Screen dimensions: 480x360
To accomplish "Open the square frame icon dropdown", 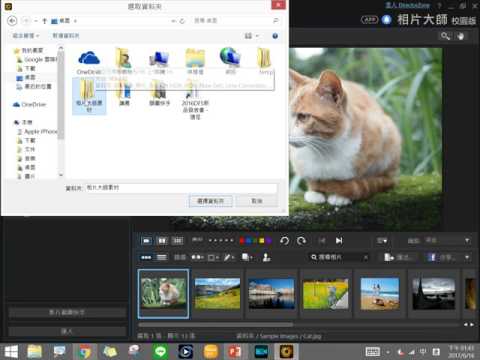I will pos(213,257).
